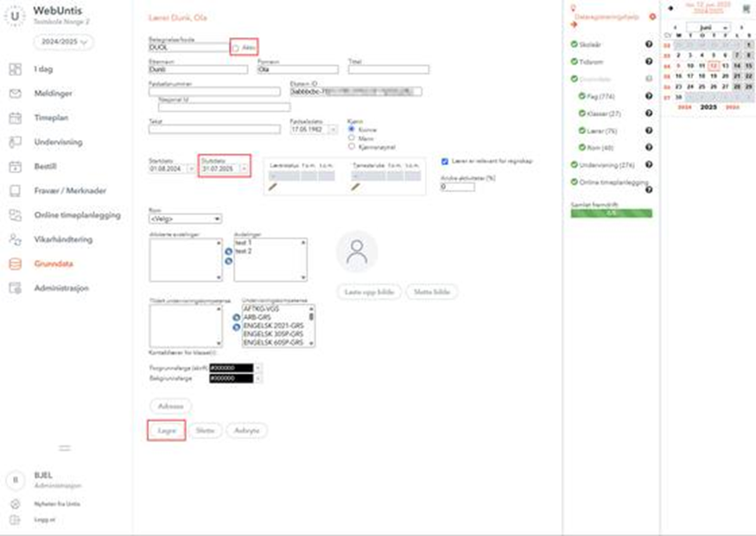Open the 2024/2025 school year dropdown
This screenshot has height=536, width=756.
tap(64, 41)
